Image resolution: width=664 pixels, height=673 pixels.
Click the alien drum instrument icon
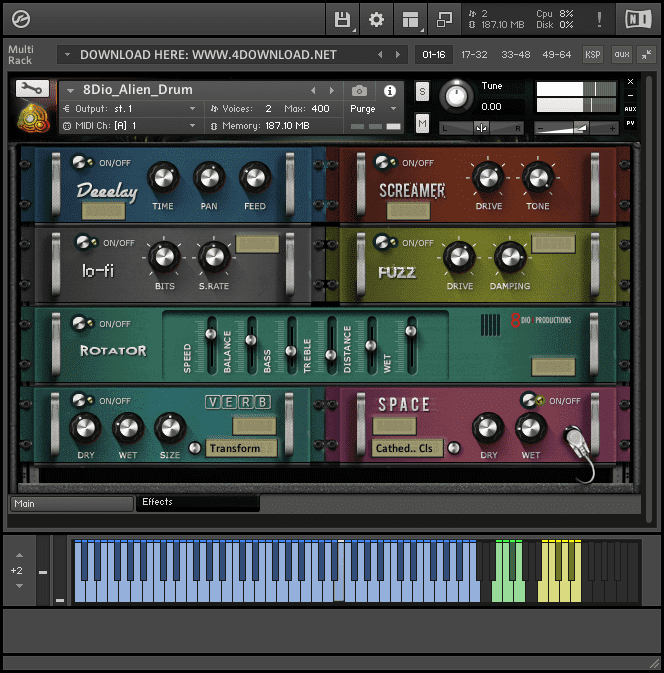(x=33, y=118)
